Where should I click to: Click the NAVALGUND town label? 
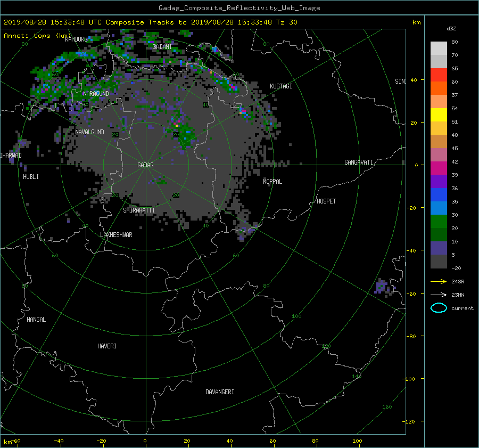pos(89,132)
